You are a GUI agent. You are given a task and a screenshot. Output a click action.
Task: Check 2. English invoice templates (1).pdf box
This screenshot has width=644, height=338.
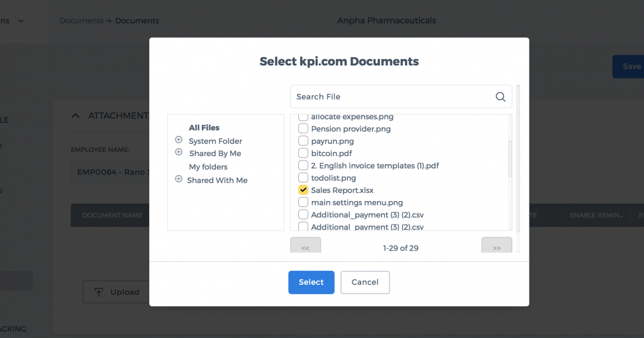pyautogui.click(x=303, y=166)
